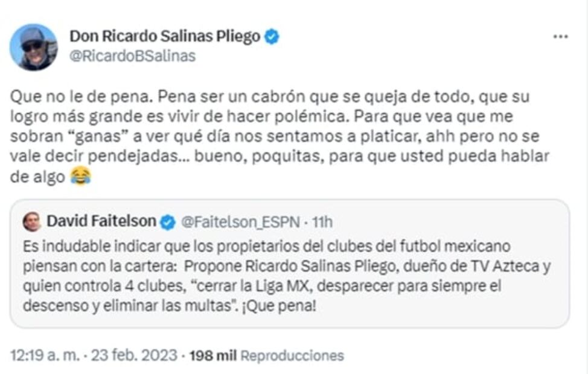Click the quoted tweet's header row
The width and height of the screenshot is (588, 374).
coord(181,221)
